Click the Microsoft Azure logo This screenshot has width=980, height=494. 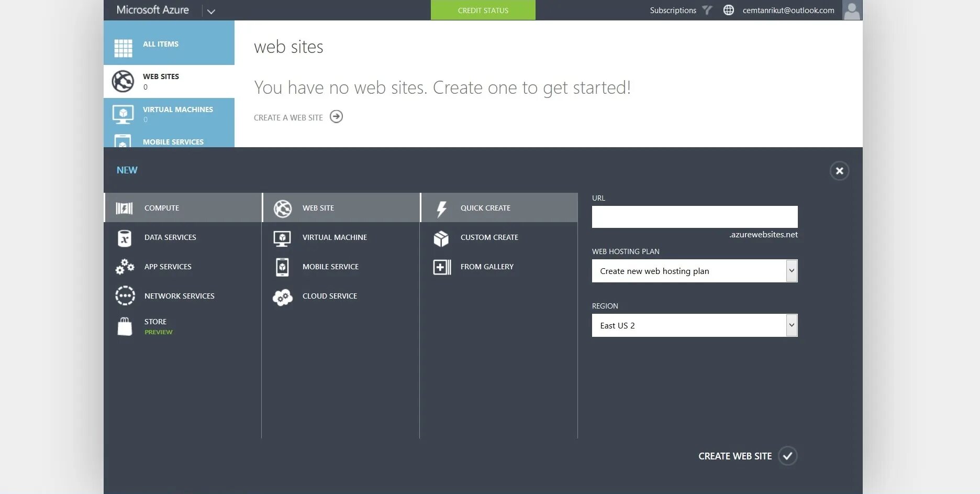point(152,10)
